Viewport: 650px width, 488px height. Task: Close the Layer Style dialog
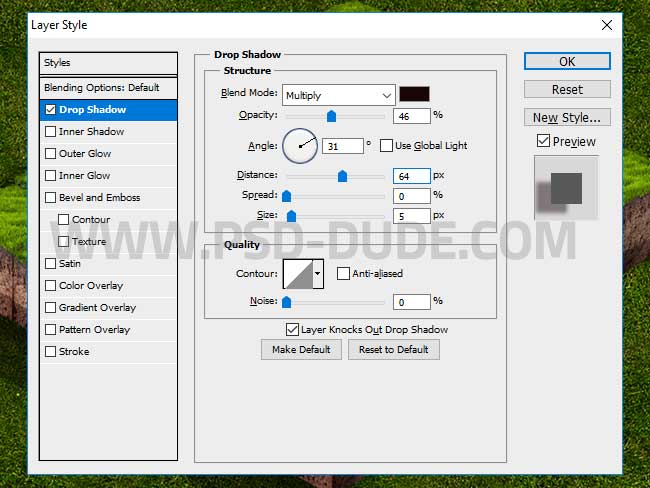[606, 23]
